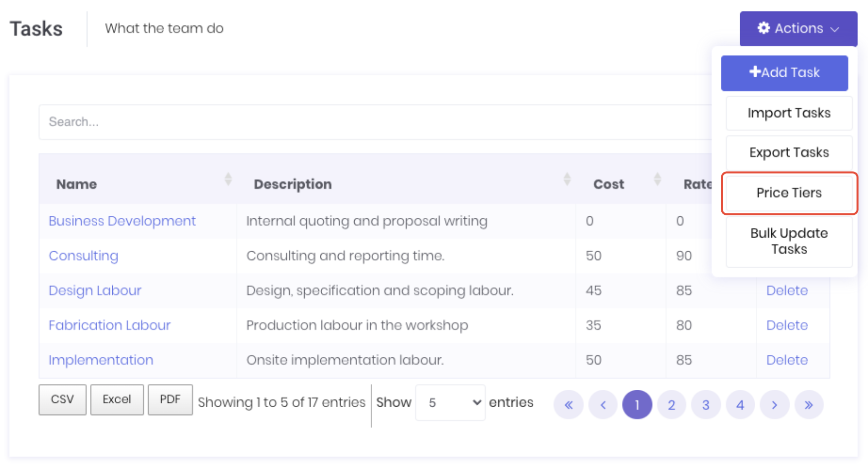Image resolution: width=868 pixels, height=468 pixels.
Task: Export the table as CSV
Action: [62, 400]
